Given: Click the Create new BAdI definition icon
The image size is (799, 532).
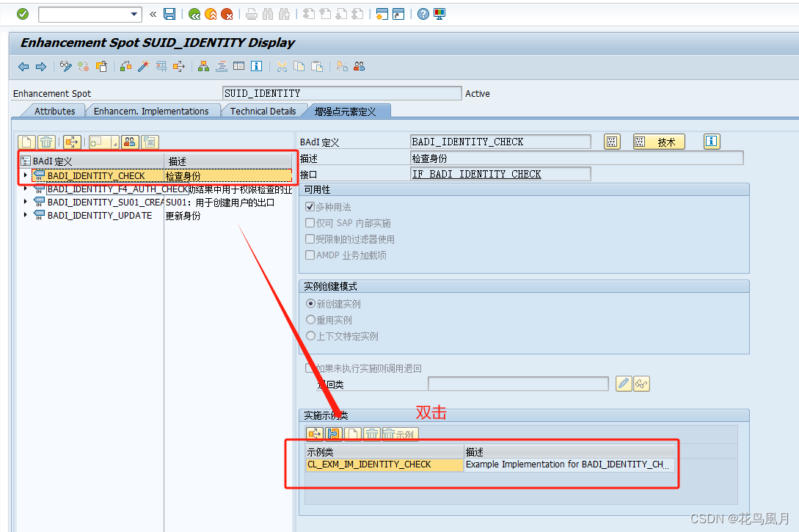Looking at the screenshot, I should 27,142.
